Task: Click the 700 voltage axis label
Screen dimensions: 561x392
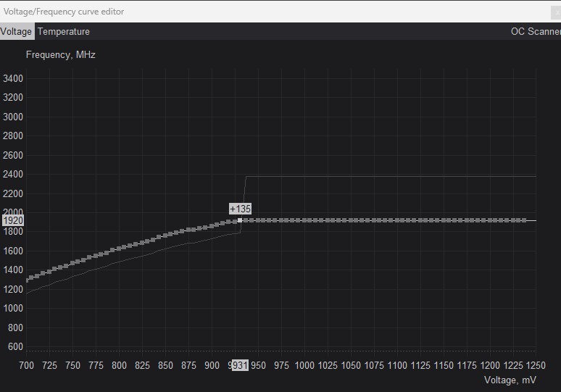Action: pos(27,365)
